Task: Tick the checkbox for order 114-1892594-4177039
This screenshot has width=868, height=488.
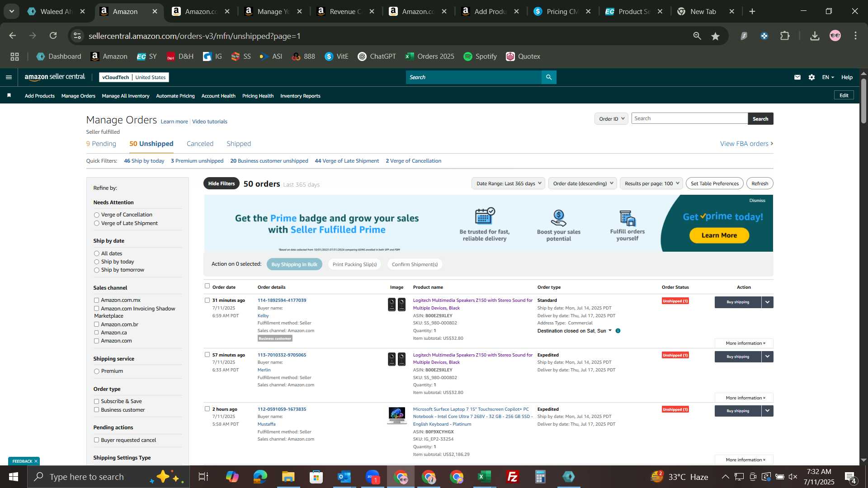Action: click(x=207, y=300)
